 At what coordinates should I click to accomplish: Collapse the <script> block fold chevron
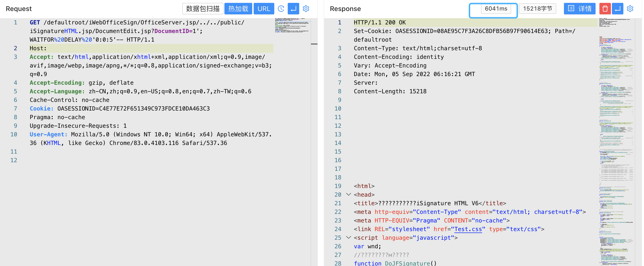[x=349, y=238]
